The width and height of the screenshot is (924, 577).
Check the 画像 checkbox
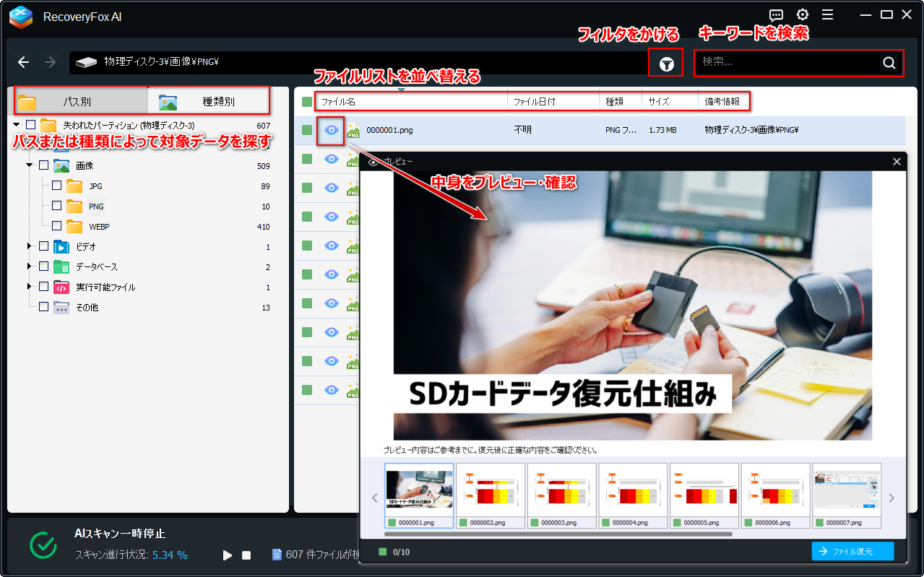click(43, 165)
